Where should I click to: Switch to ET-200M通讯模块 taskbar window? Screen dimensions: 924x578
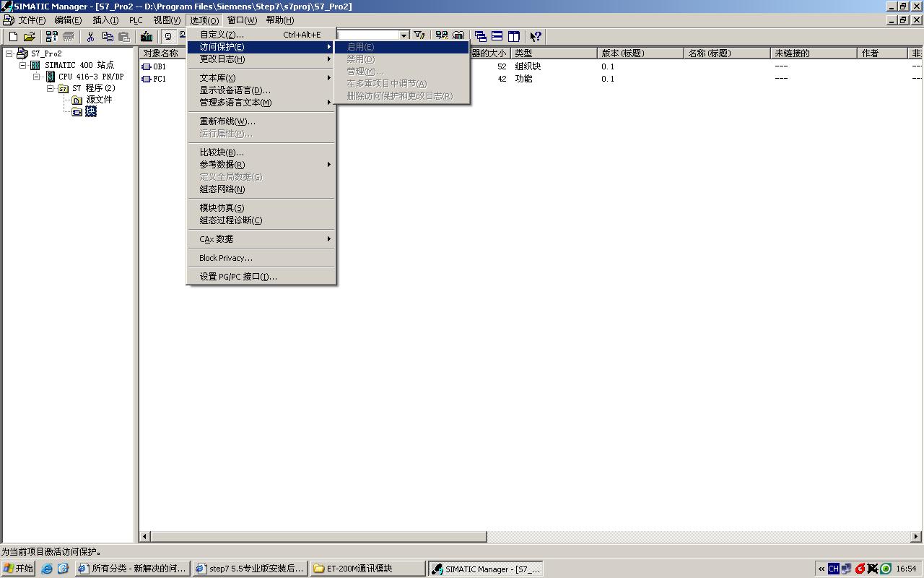pos(368,569)
